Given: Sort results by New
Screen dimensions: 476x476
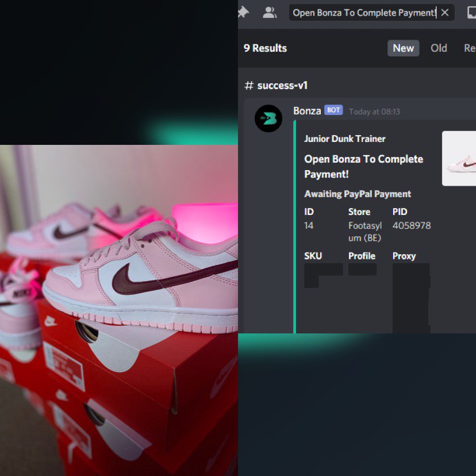Looking at the screenshot, I should click(x=403, y=48).
